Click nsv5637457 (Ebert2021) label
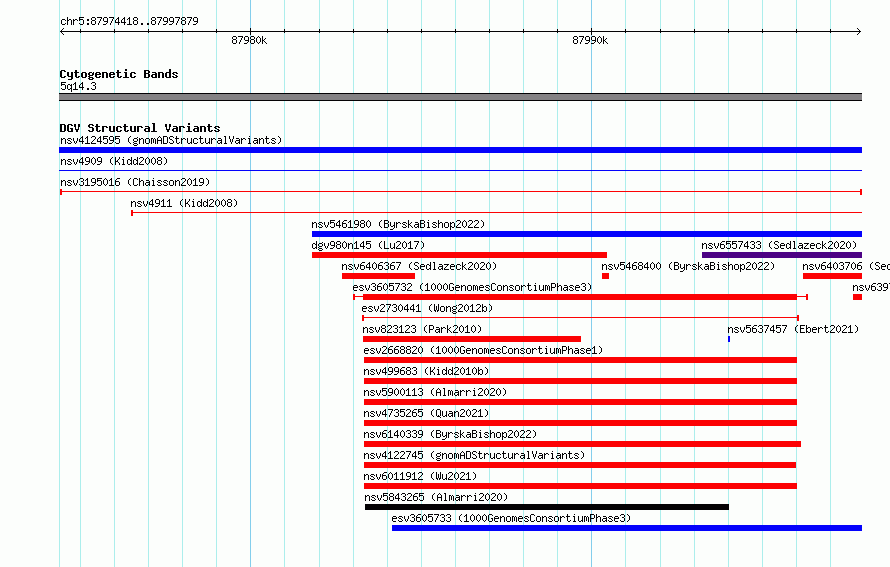The height and width of the screenshot is (567, 890). [793, 329]
